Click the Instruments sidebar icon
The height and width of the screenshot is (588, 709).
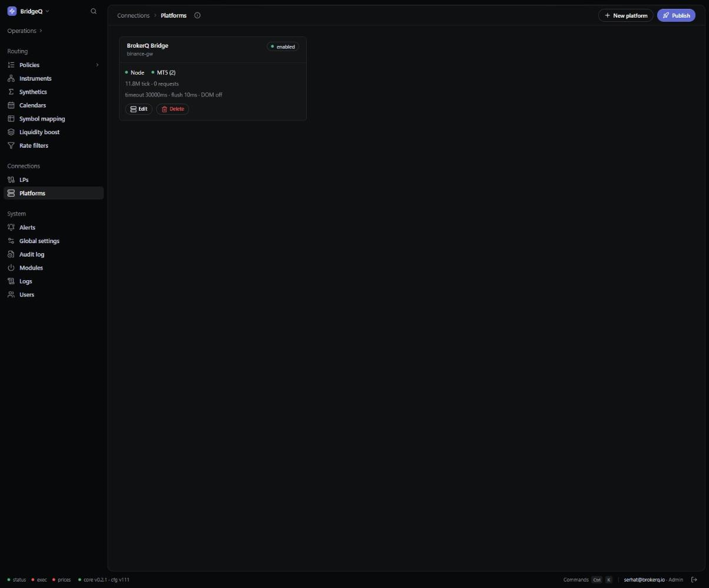click(x=11, y=78)
